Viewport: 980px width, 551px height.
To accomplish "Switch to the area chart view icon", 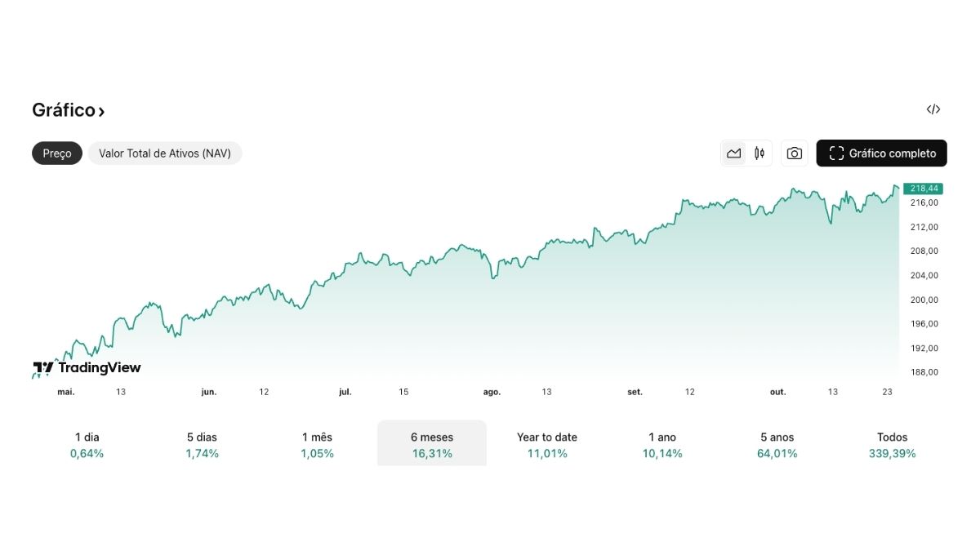I will click(x=733, y=153).
